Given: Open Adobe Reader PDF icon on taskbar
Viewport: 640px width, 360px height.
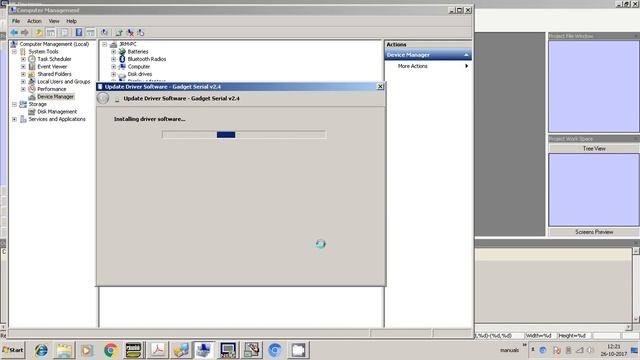Looking at the screenshot, I should 158,350.
